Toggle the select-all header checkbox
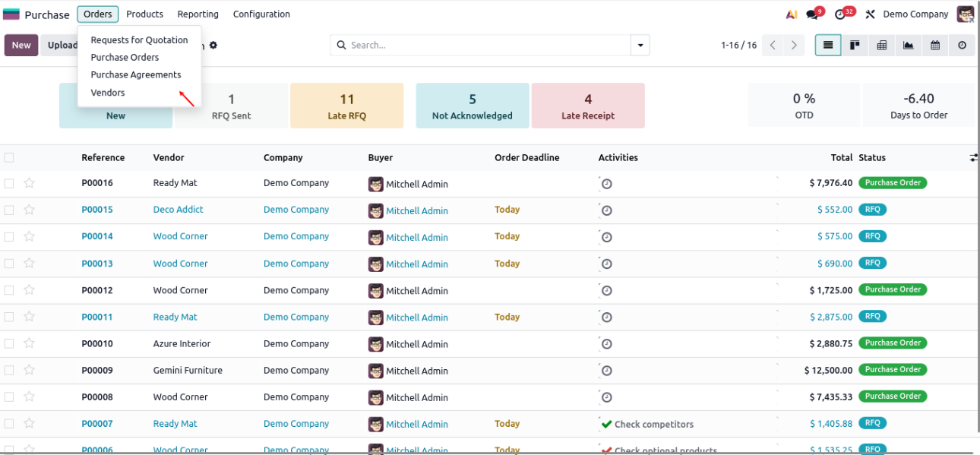This screenshot has height=455, width=980. point(9,158)
